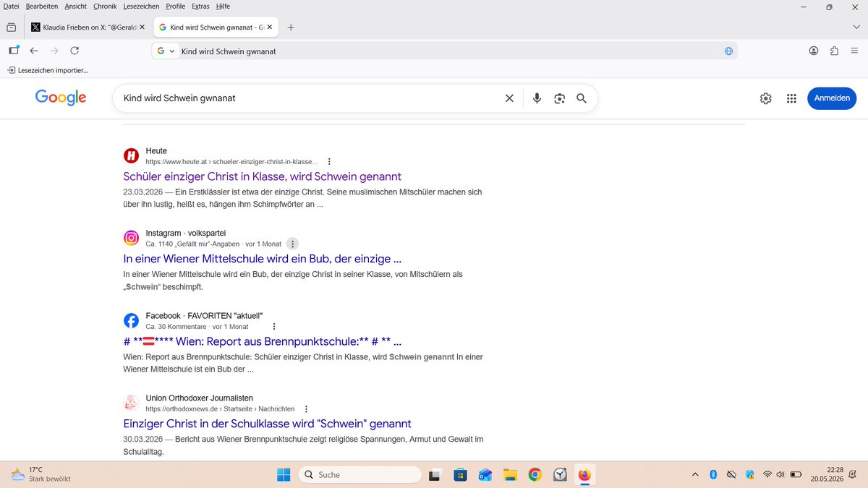868x488 pixels.
Task: Open Google Chrome from taskbar
Action: [x=535, y=475]
